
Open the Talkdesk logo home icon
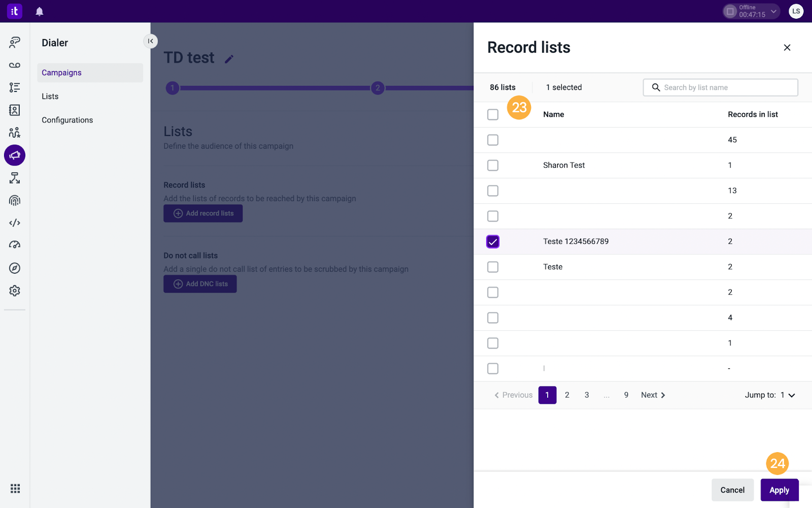click(15, 11)
